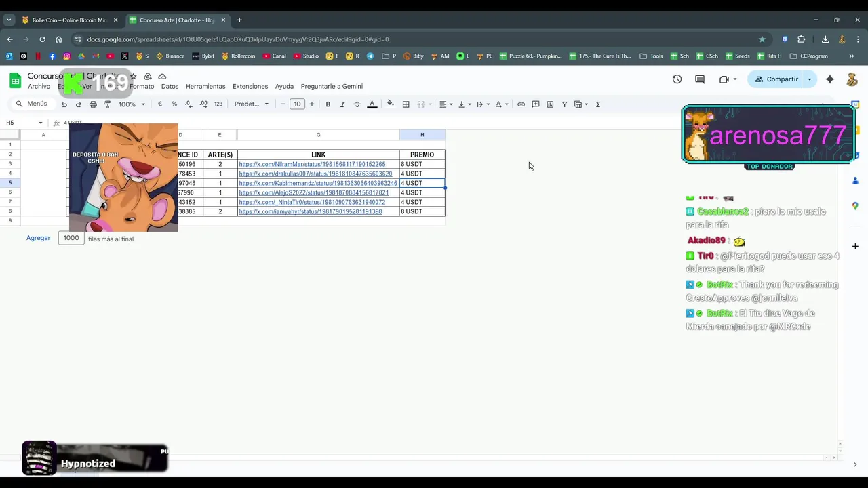Open version history clock icon
This screenshot has width=868, height=488.
pyautogui.click(x=677, y=79)
